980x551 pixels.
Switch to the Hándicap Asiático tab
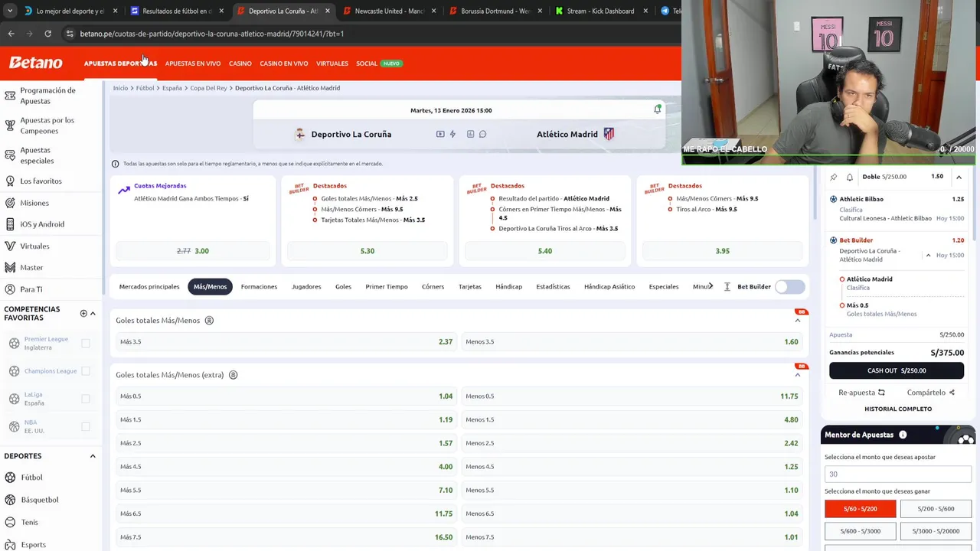609,287
